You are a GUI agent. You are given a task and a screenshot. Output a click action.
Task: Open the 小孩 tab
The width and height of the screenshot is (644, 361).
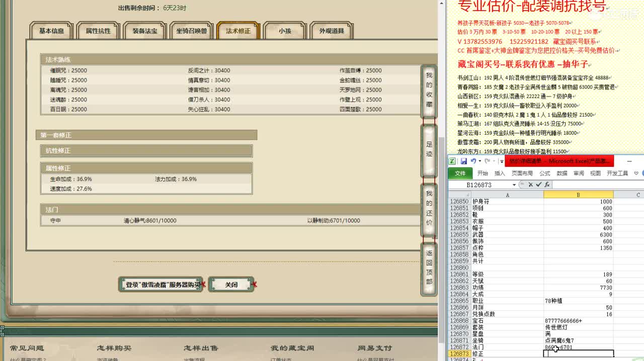[285, 31]
